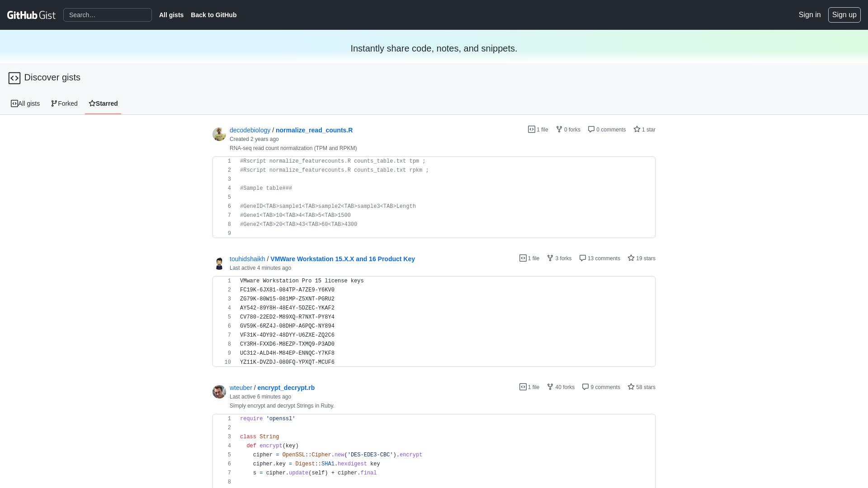This screenshot has height=488, width=868.
Task: Click star icon showing 58 stars
Action: point(631,387)
